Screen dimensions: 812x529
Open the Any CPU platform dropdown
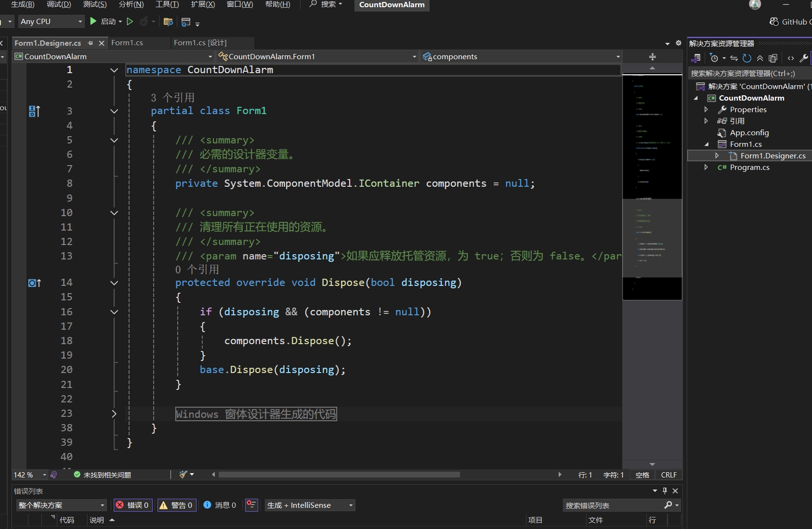[51, 22]
